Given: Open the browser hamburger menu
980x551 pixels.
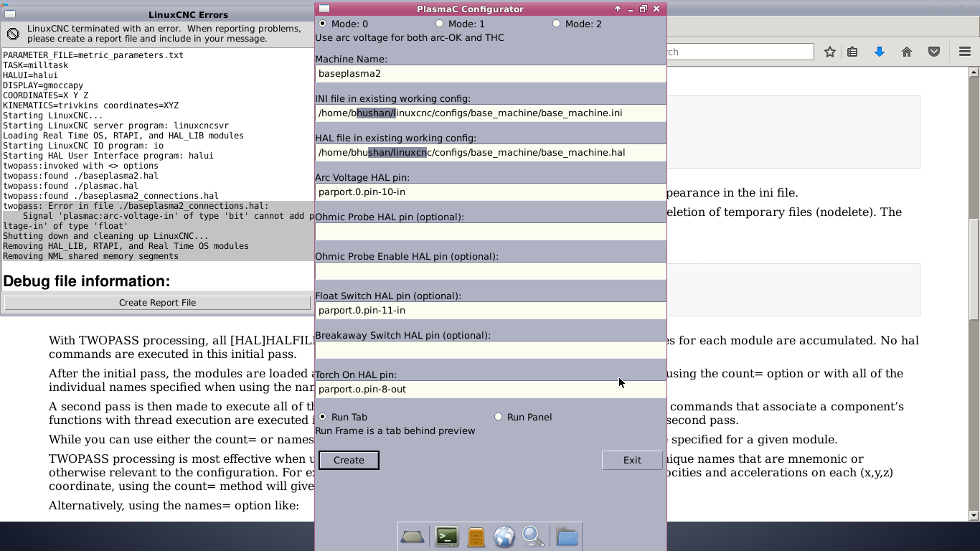Looking at the screenshot, I should 965,52.
